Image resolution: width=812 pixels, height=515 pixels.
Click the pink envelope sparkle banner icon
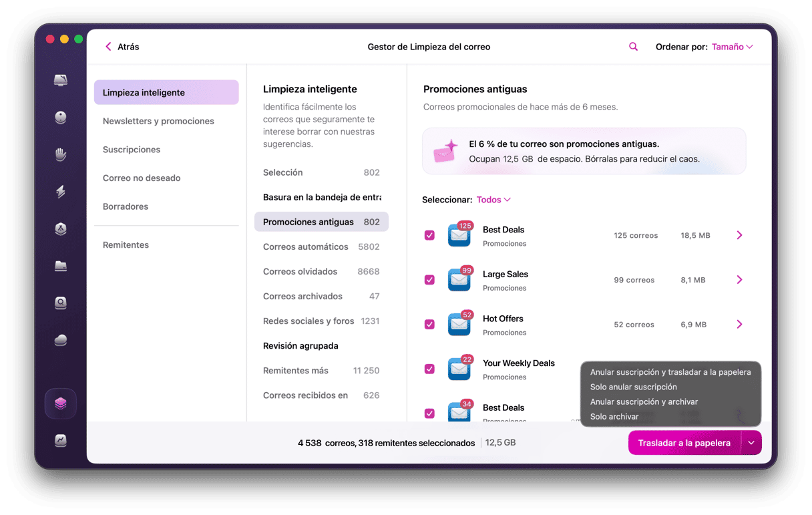point(446,152)
